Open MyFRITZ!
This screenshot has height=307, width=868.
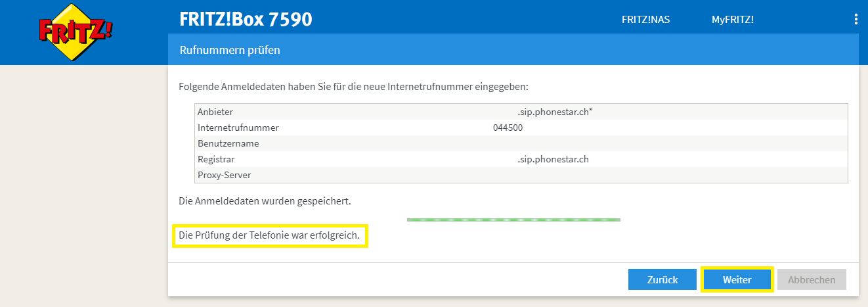[733, 20]
